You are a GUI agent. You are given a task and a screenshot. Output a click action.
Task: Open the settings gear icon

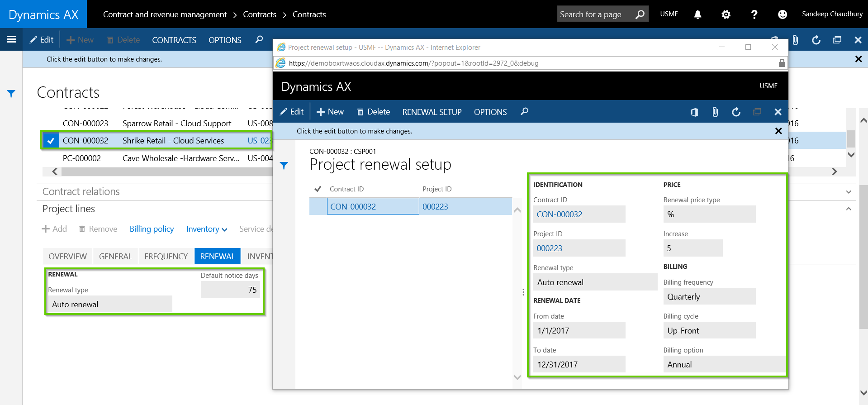point(726,14)
